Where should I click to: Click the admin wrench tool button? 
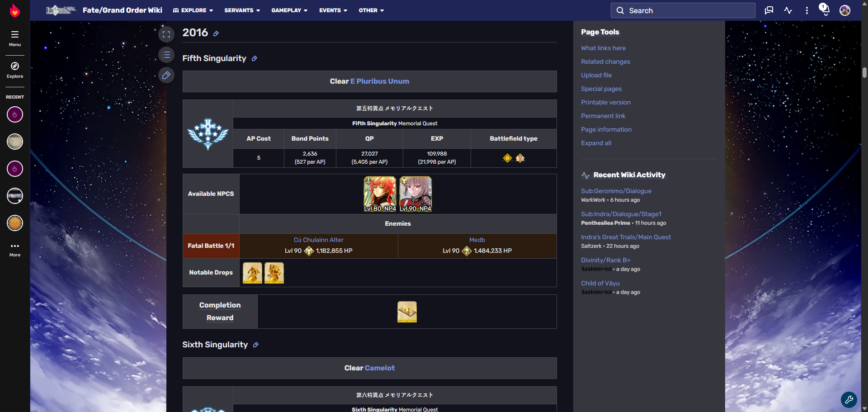(849, 399)
